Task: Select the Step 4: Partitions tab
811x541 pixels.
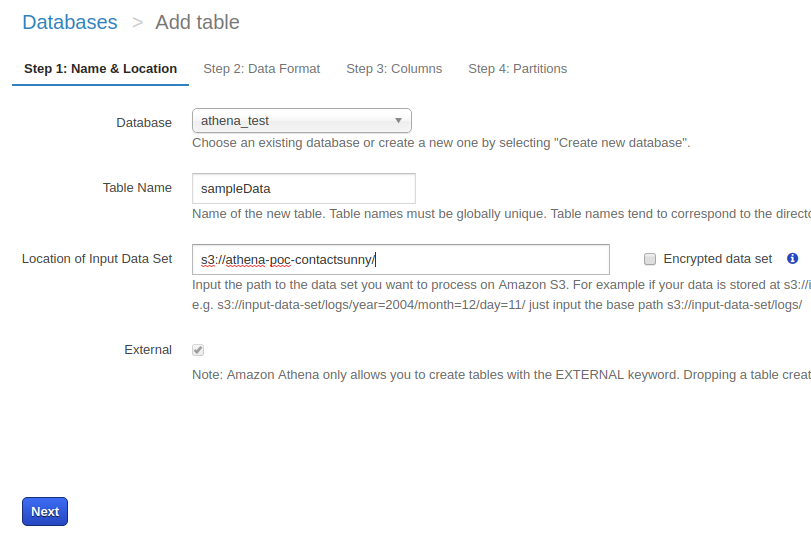Action: (x=518, y=69)
